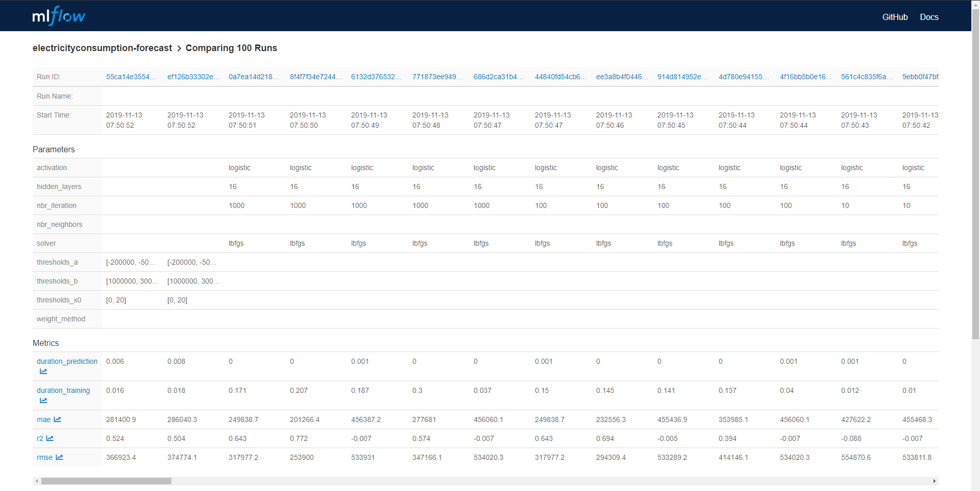Open the Docs link
The height and width of the screenshot is (491, 980).
click(929, 17)
